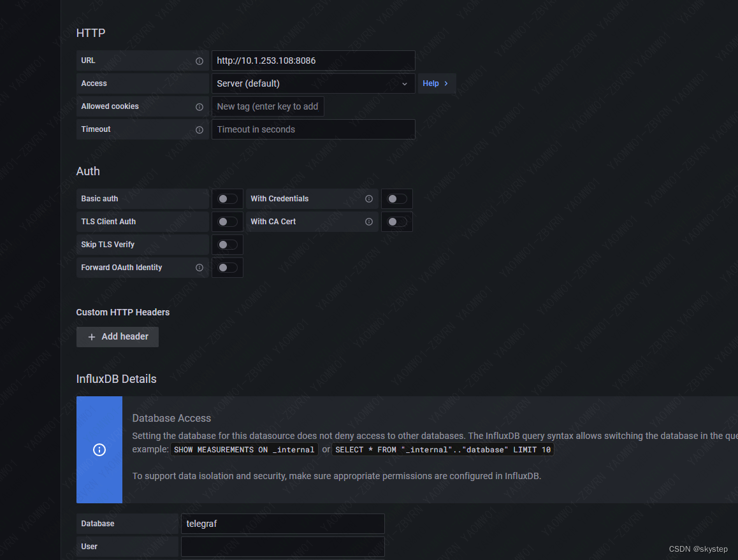Expand the Access Help section
This screenshot has width=738, height=560.
(x=437, y=83)
